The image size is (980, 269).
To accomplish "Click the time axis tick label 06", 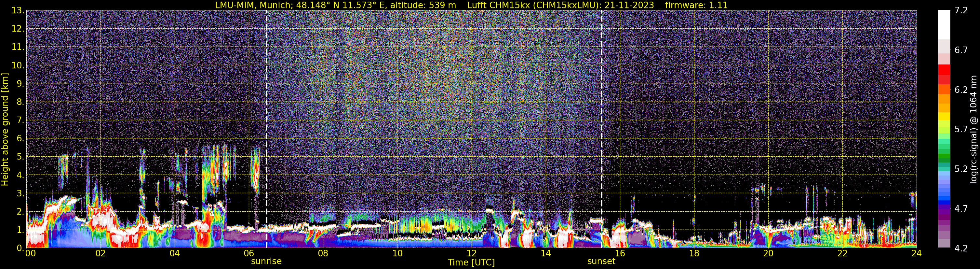I will tap(249, 253).
